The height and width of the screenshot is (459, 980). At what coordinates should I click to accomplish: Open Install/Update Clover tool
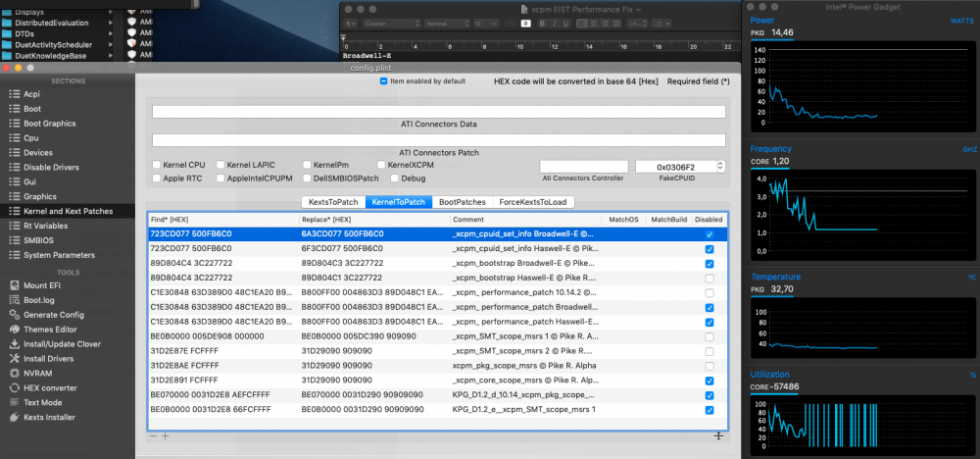click(x=62, y=344)
